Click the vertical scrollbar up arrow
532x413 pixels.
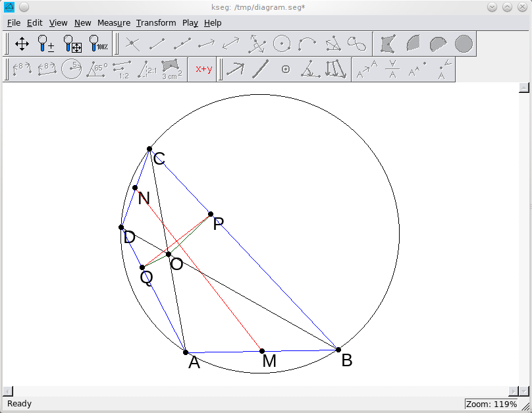(524, 88)
